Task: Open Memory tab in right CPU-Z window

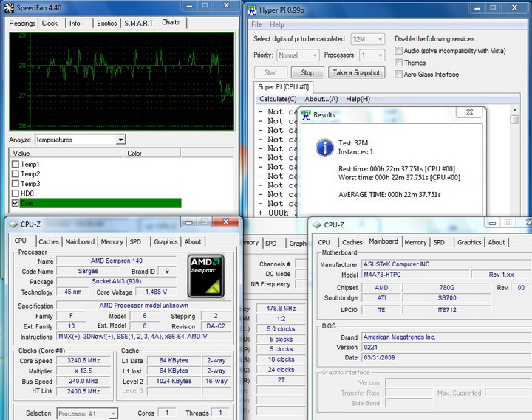Action: (x=415, y=242)
